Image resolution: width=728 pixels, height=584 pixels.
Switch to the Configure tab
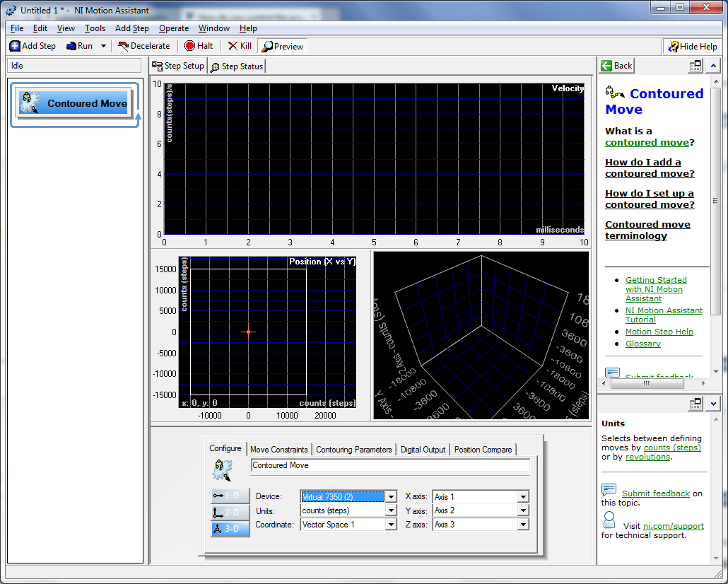tap(225, 448)
